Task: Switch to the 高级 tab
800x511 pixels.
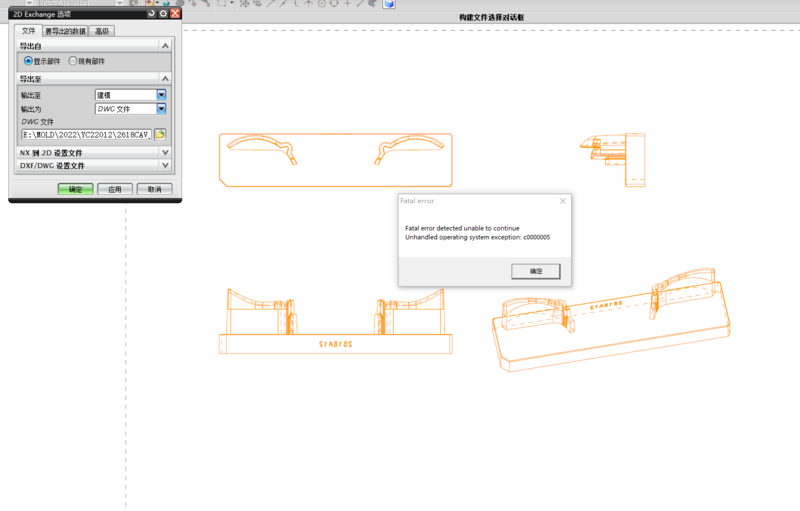Action: 102,31
